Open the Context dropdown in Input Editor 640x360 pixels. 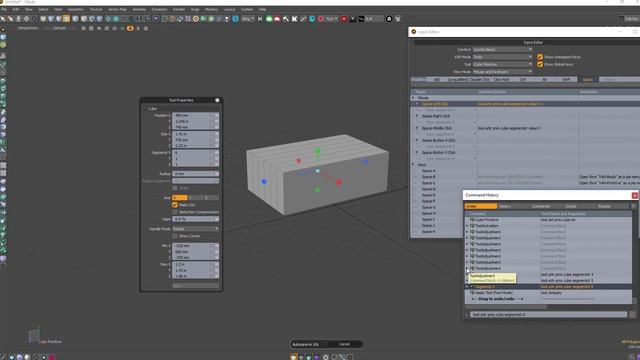pos(502,50)
